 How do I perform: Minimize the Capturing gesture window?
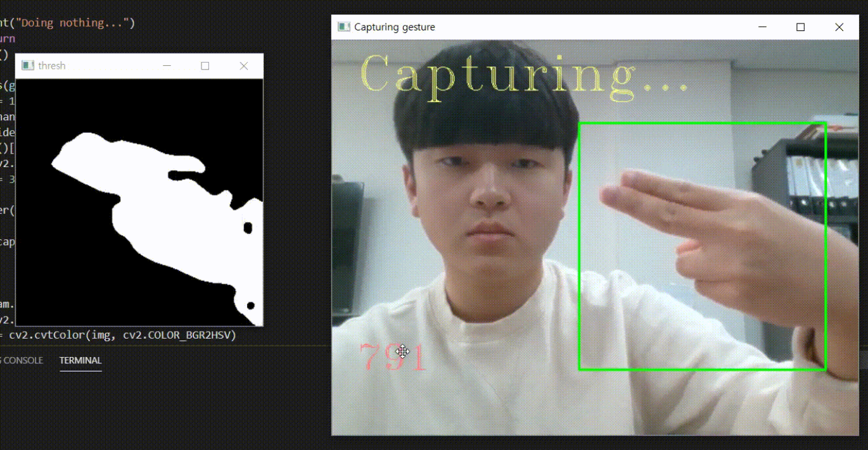coord(762,27)
